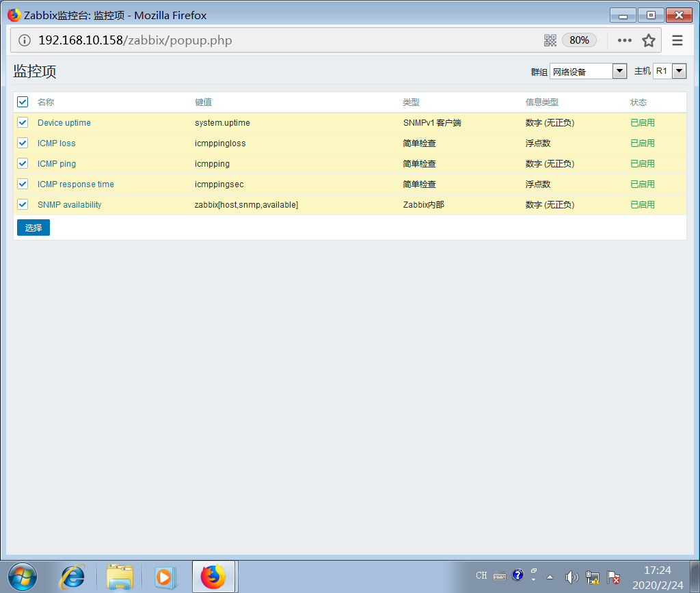
Task: Click the 浮点数 cell in ICMP loss row
Action: pos(538,143)
